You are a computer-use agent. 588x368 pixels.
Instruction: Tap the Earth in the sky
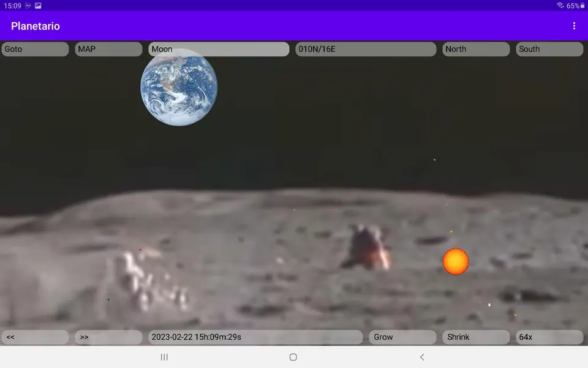pyautogui.click(x=179, y=88)
